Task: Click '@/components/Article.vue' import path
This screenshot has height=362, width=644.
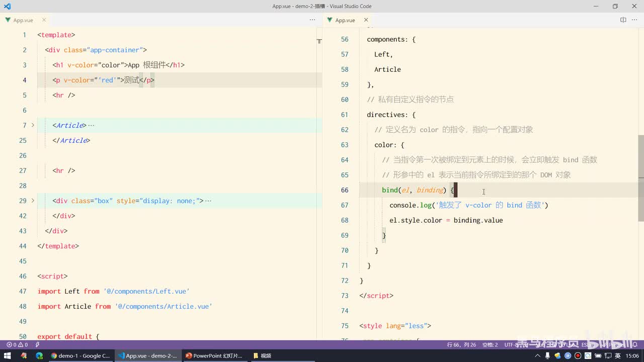Action: (164, 306)
